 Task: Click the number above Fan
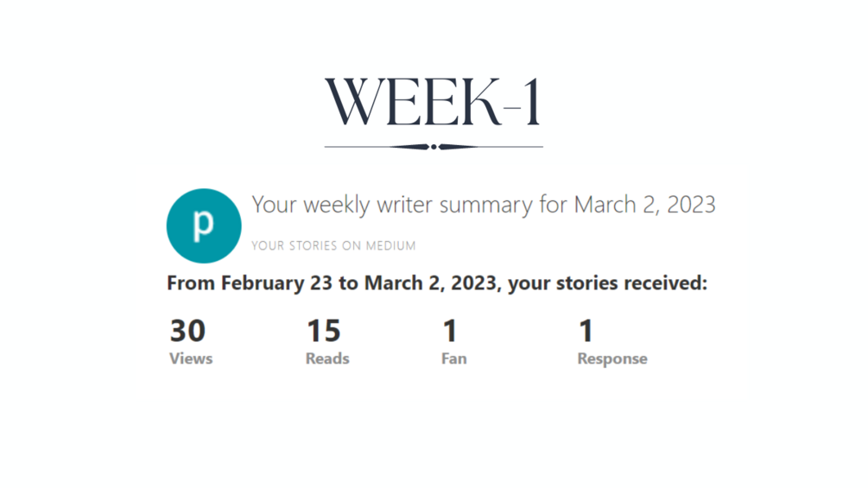pyautogui.click(x=449, y=331)
